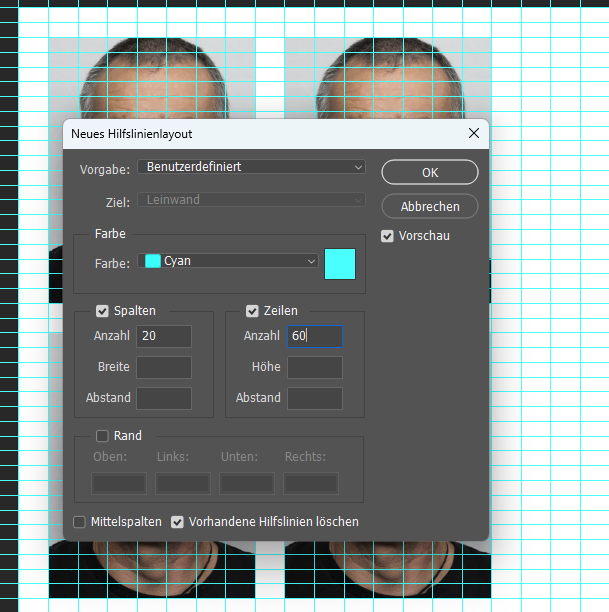Click the Zeilen Höhe field
The width and height of the screenshot is (609, 612).
[315, 367]
